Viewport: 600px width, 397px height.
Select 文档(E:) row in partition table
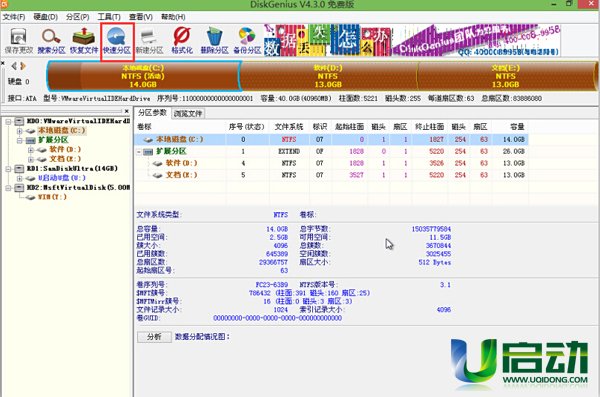click(x=331, y=175)
